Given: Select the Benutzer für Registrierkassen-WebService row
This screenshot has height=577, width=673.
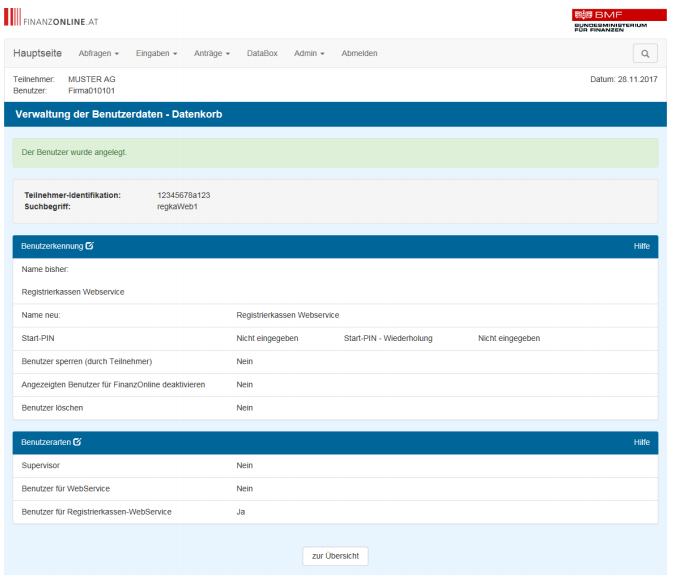Looking at the screenshot, I should [335, 512].
